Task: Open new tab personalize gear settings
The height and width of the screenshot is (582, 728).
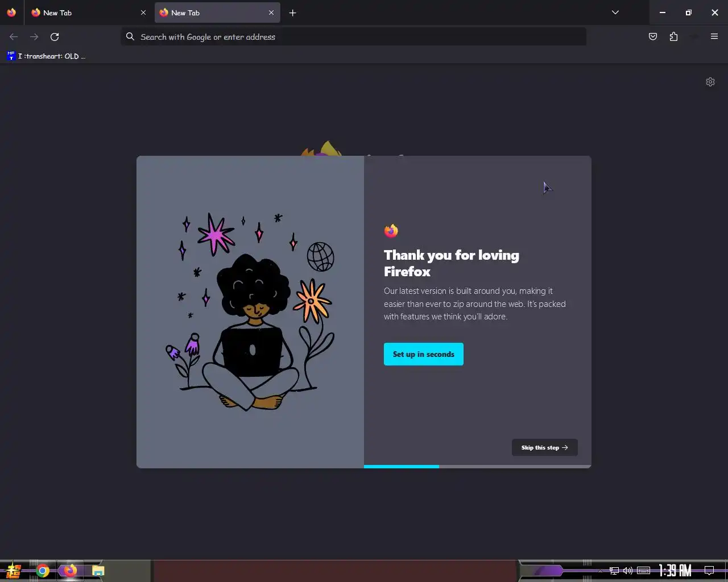Action: pyautogui.click(x=710, y=82)
